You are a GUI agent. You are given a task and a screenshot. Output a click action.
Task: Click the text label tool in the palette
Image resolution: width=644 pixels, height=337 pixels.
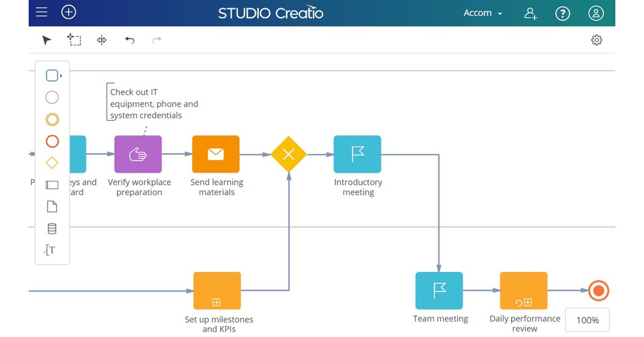(52, 249)
